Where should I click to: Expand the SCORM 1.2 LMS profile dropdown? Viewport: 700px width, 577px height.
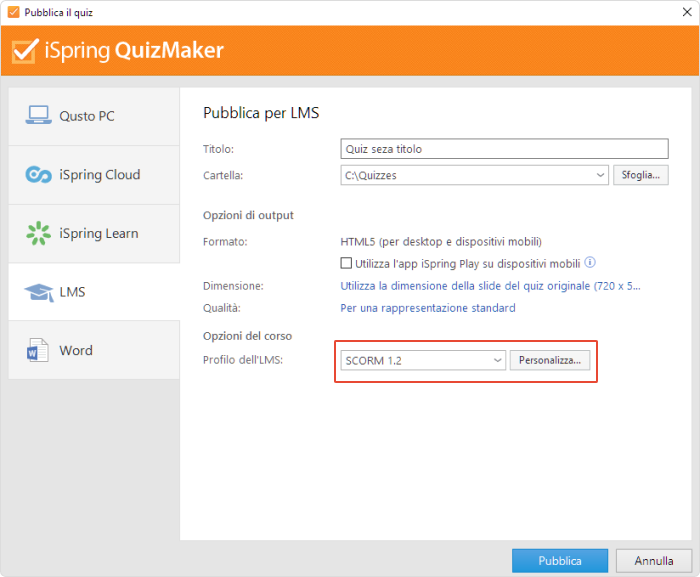[x=497, y=360]
